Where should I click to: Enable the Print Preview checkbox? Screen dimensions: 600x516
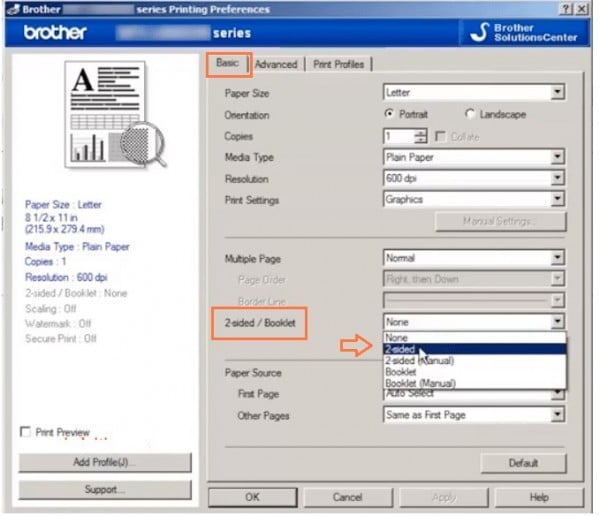click(25, 432)
